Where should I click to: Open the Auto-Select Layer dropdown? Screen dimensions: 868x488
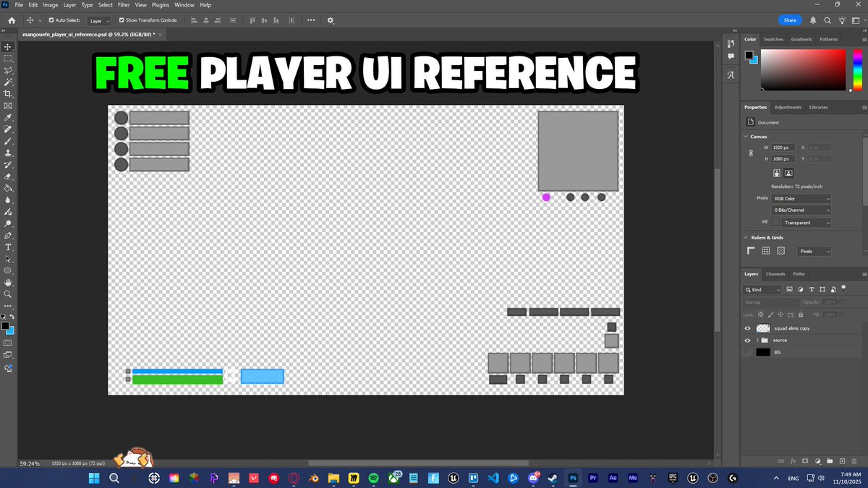point(99,21)
